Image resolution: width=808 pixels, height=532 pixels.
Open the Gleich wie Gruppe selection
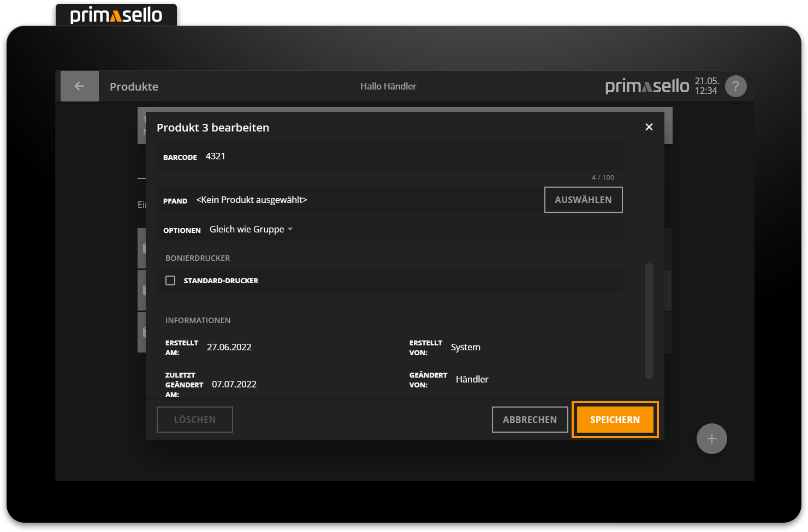[247, 229]
